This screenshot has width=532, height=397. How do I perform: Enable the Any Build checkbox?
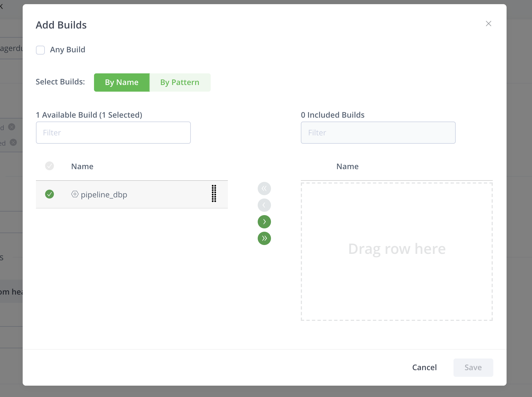pos(40,50)
